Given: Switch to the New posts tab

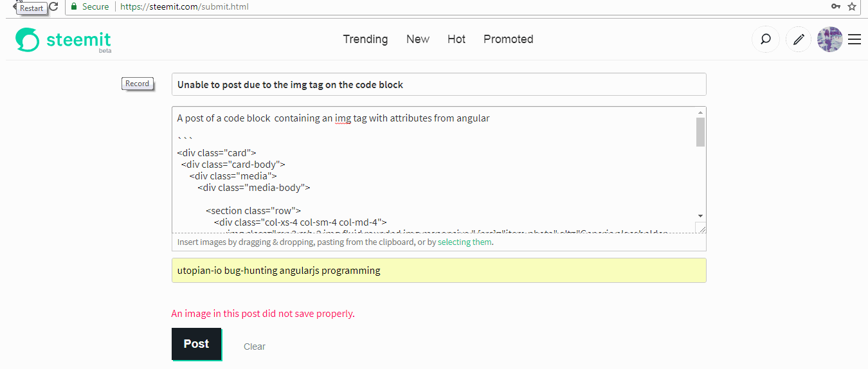Looking at the screenshot, I should [x=418, y=39].
